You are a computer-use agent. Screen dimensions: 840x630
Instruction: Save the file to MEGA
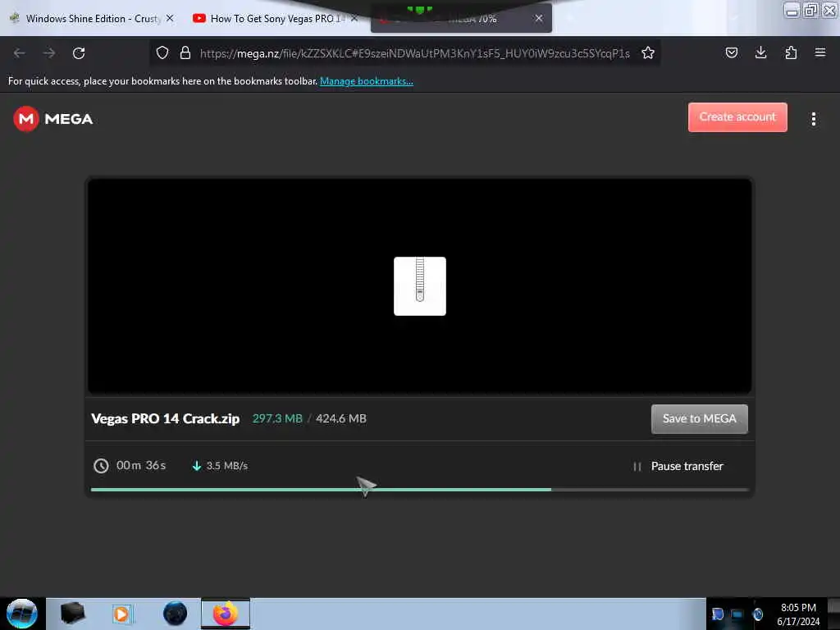(699, 418)
